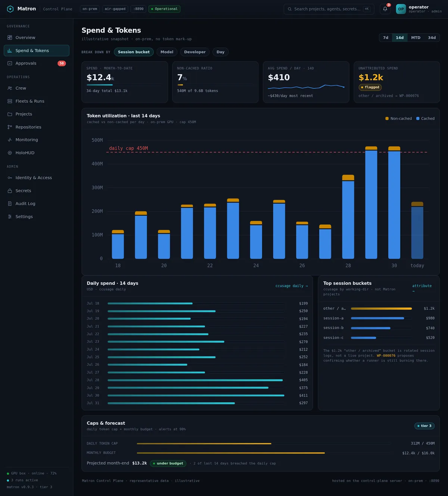Open the notifications bell icon

click(x=385, y=9)
